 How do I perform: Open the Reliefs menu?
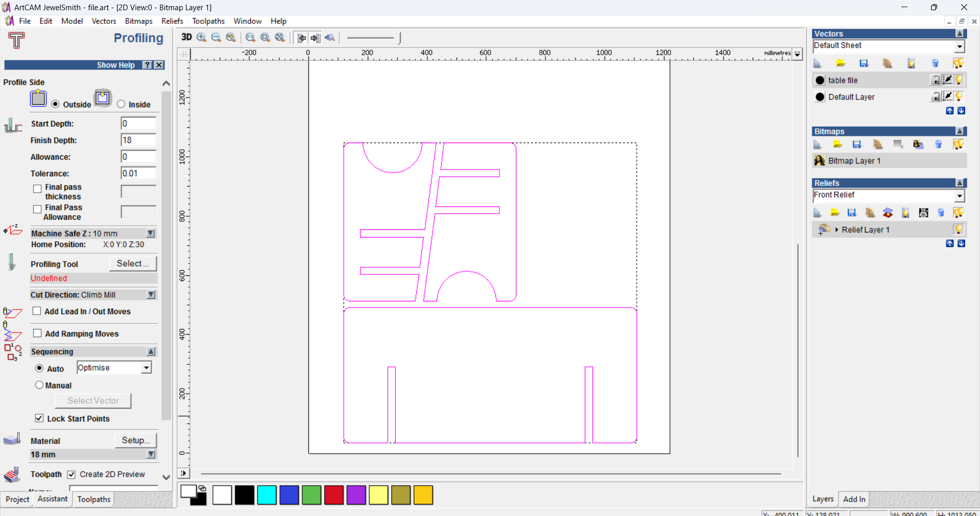click(172, 21)
